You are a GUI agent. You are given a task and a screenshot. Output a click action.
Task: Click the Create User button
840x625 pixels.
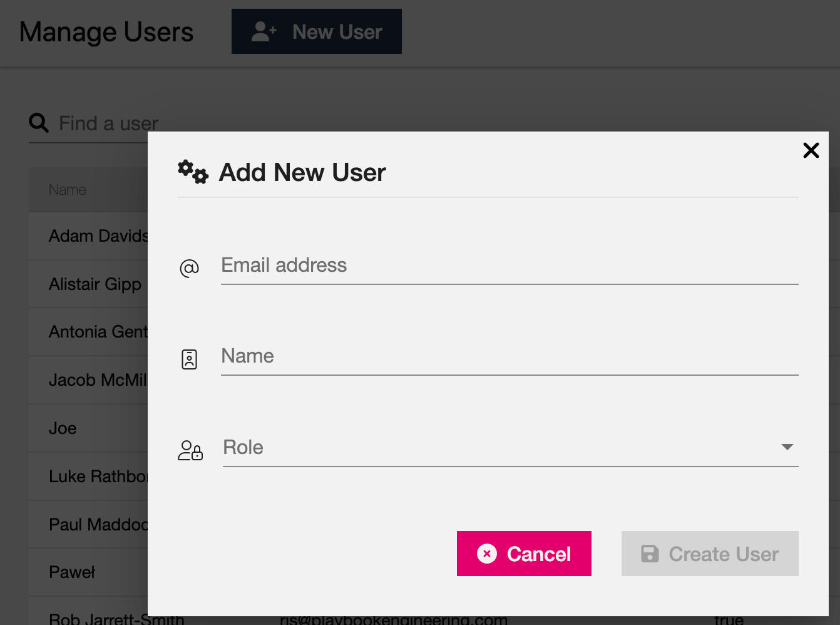[x=710, y=554]
